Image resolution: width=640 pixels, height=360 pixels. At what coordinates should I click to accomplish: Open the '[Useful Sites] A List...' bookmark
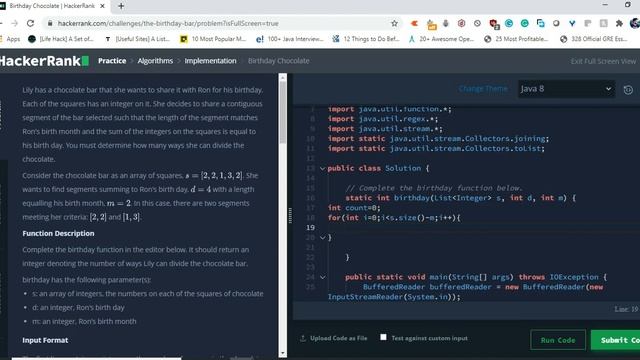(137, 39)
